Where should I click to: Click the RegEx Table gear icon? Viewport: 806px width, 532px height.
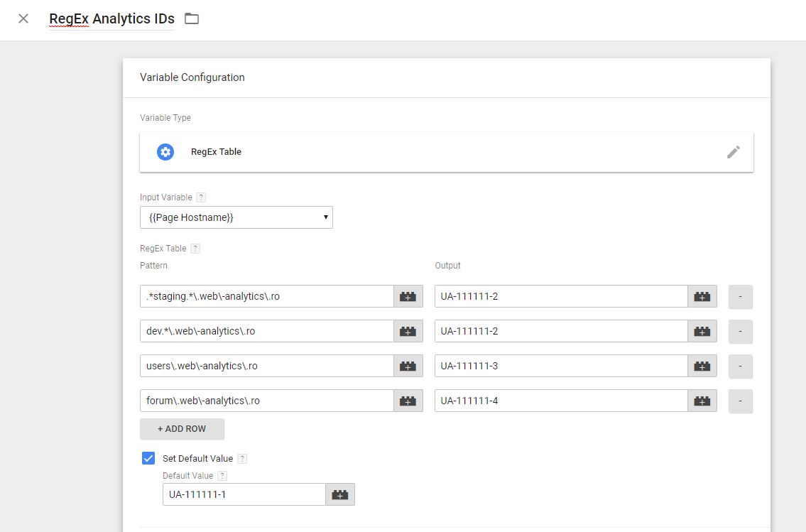(x=165, y=151)
